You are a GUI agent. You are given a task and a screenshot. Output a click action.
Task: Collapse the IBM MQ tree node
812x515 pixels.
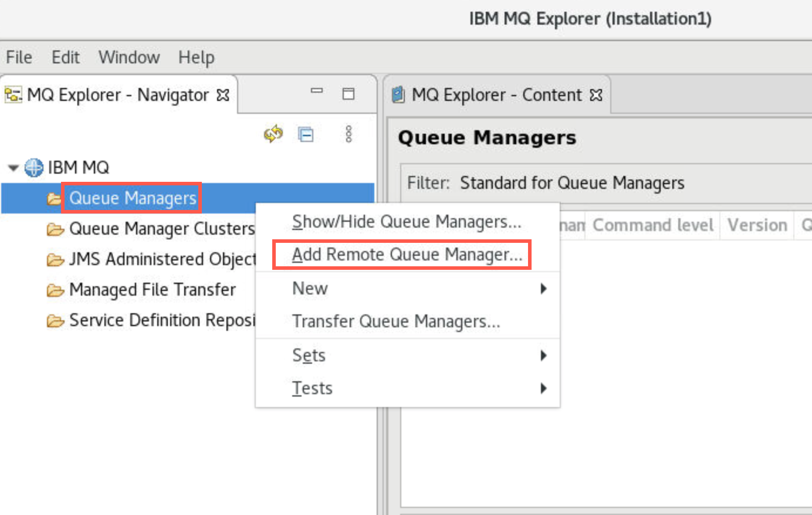13,168
